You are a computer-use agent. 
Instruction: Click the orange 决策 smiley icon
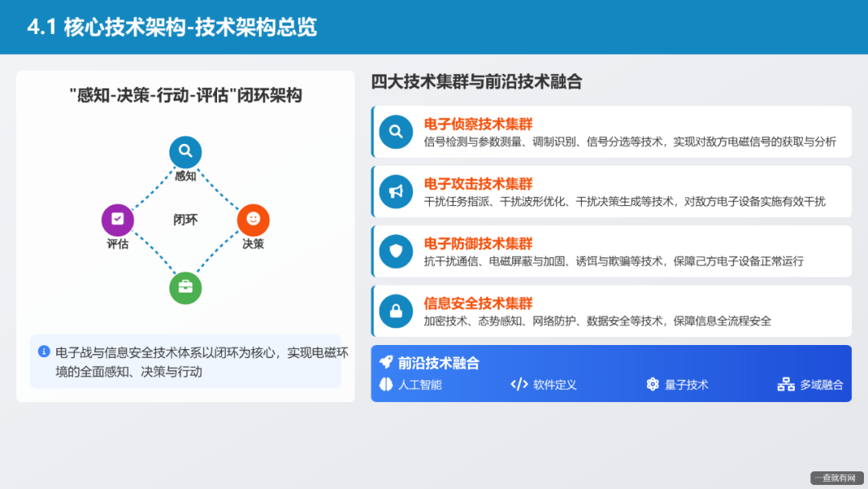(252, 218)
